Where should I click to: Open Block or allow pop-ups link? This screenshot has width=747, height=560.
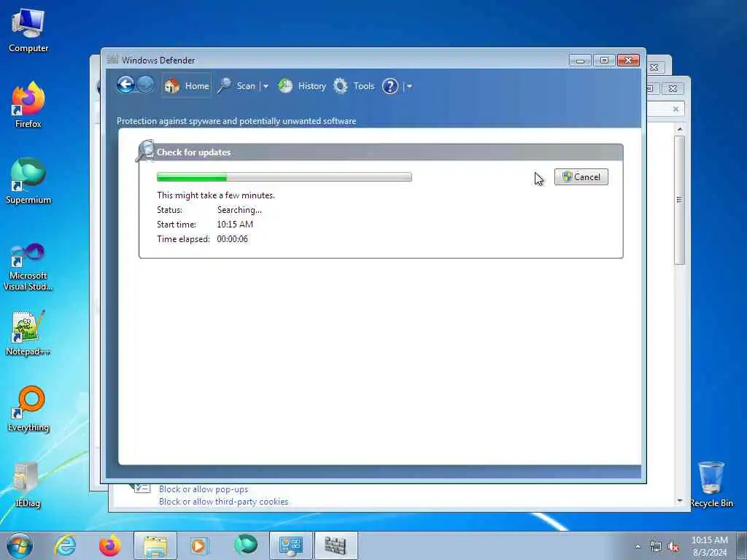click(204, 489)
